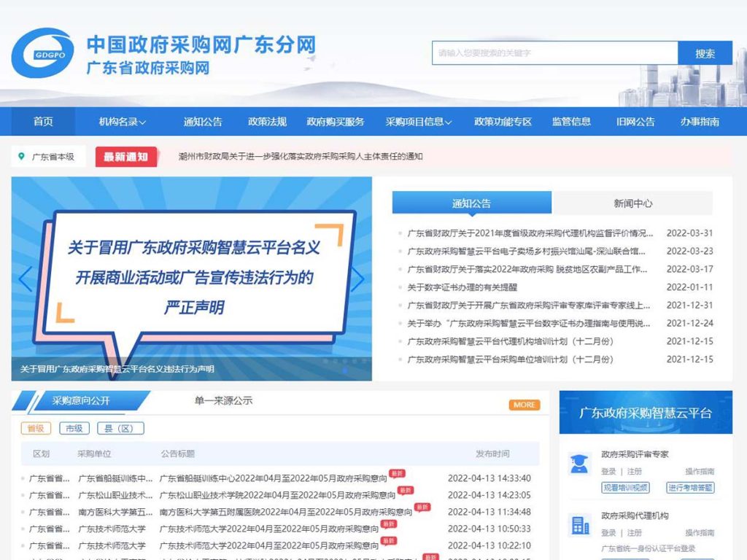This screenshot has width=747, height=560.
Task: Open 广东技术师范大学 row dated 10:22:10
Action: [269, 545]
